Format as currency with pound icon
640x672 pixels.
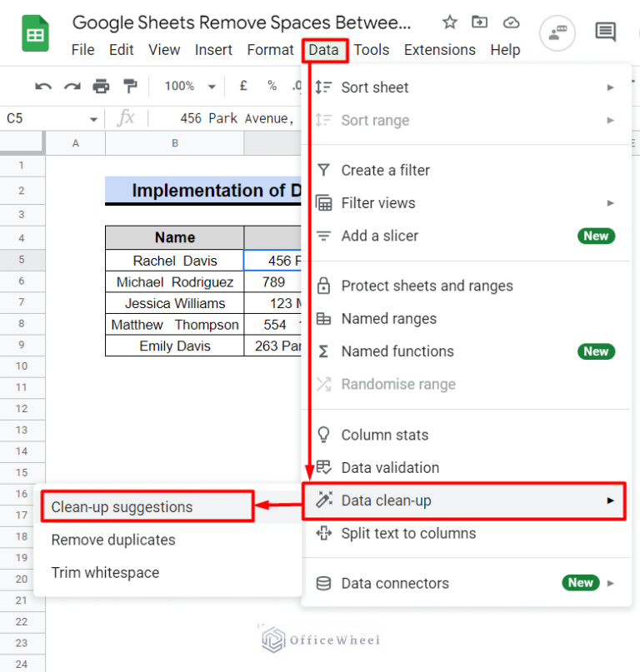[x=243, y=86]
